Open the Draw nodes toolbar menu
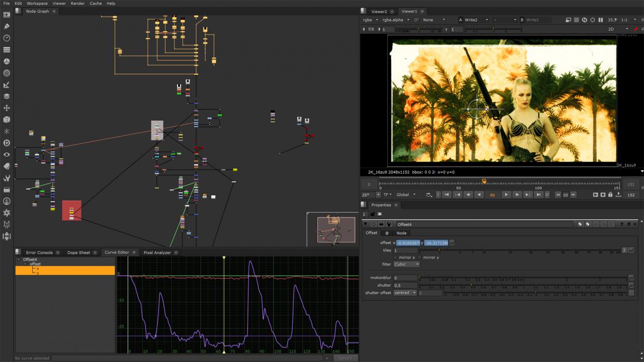Viewport: 644px width, 362px height. point(7,26)
